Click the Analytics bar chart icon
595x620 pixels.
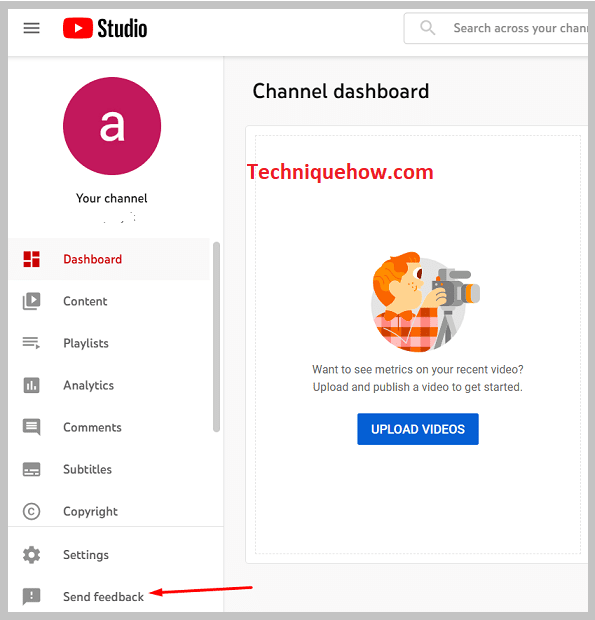coord(32,385)
